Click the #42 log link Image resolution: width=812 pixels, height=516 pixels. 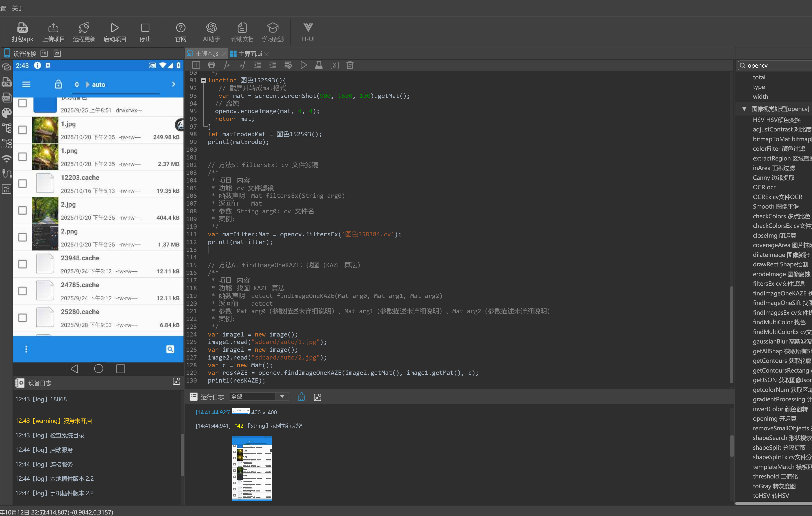point(238,426)
